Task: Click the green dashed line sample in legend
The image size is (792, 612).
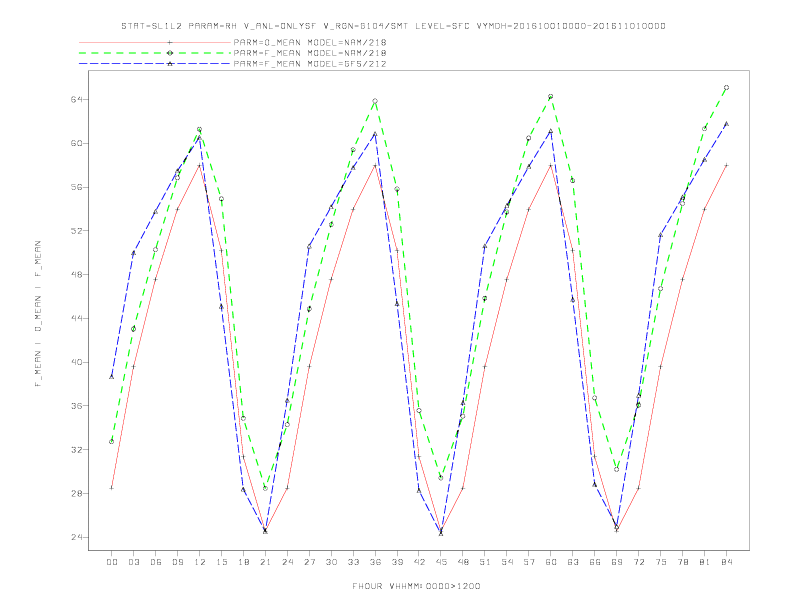Action: point(155,53)
